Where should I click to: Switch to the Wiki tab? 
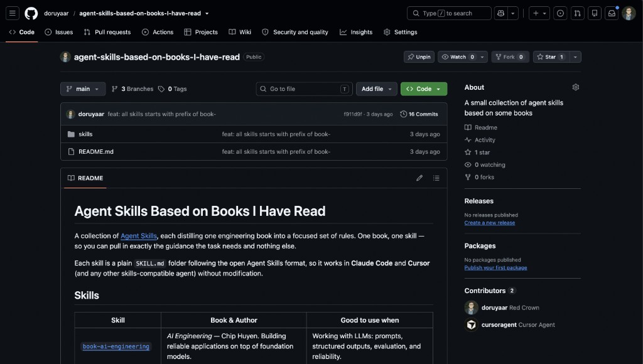[240, 32]
